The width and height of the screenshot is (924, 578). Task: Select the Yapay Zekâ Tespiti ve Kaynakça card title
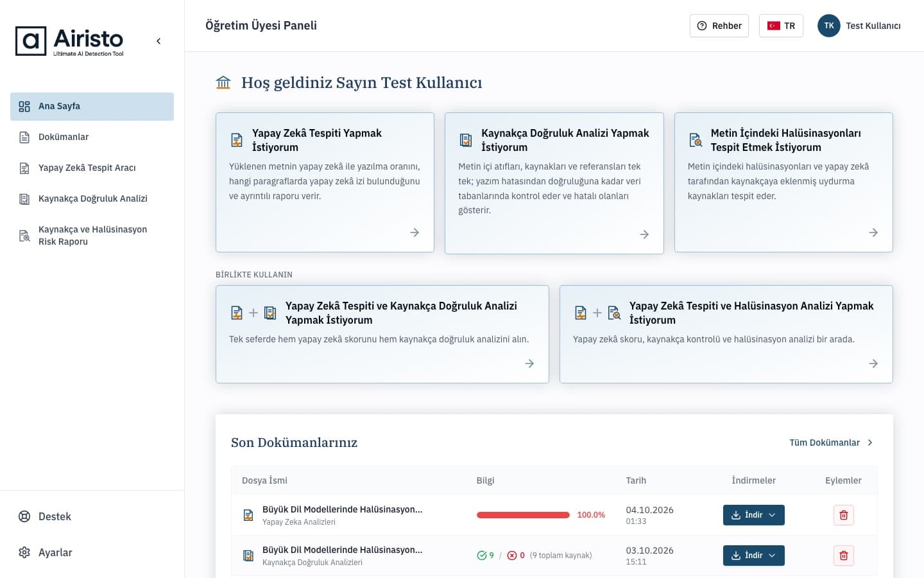click(401, 313)
